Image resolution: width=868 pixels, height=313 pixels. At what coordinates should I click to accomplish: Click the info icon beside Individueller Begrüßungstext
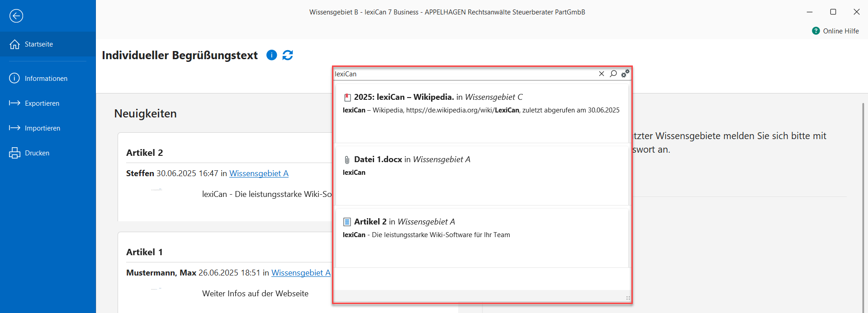(x=271, y=55)
